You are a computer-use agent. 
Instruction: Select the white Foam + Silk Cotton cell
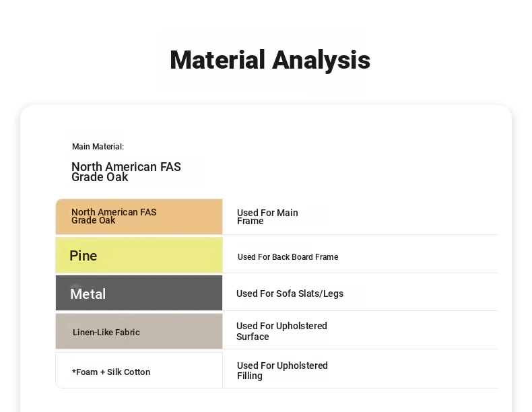[139, 370]
